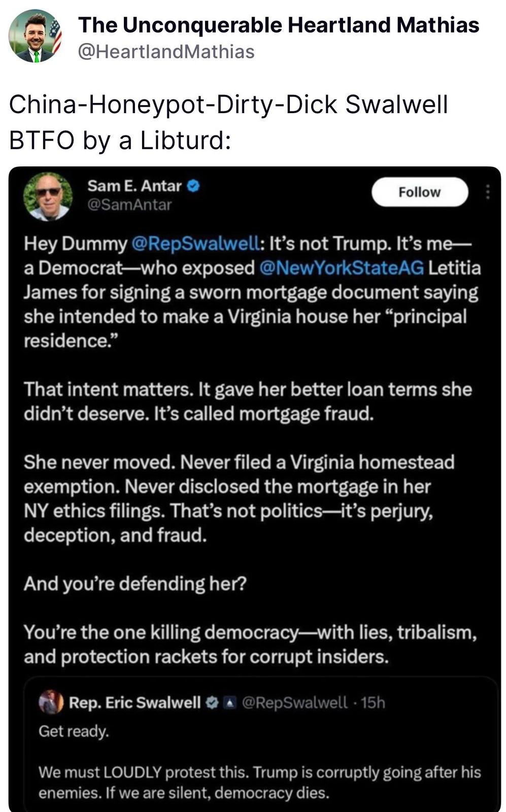
Task: Click the government badge icon beside Swalwell
Action: 230,703
